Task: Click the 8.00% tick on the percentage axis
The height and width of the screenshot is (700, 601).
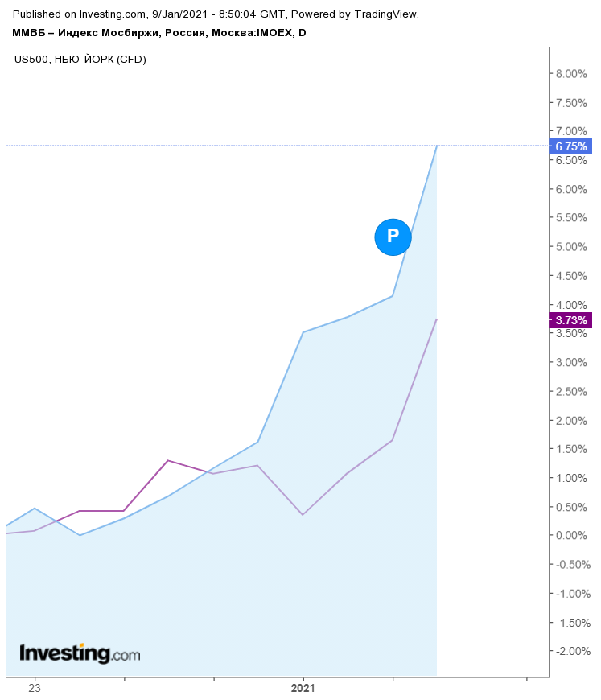Action: tap(571, 74)
